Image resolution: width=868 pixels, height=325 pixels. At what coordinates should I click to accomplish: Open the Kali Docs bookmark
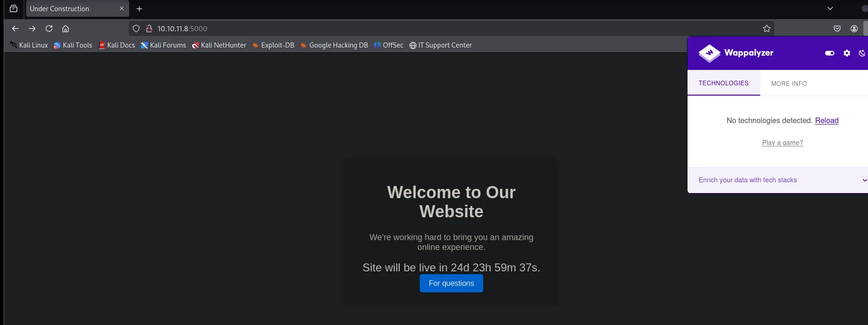tap(117, 45)
